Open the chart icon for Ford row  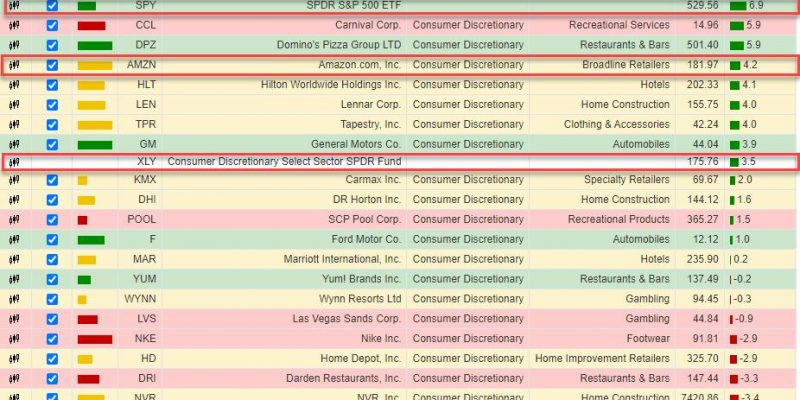(14, 240)
